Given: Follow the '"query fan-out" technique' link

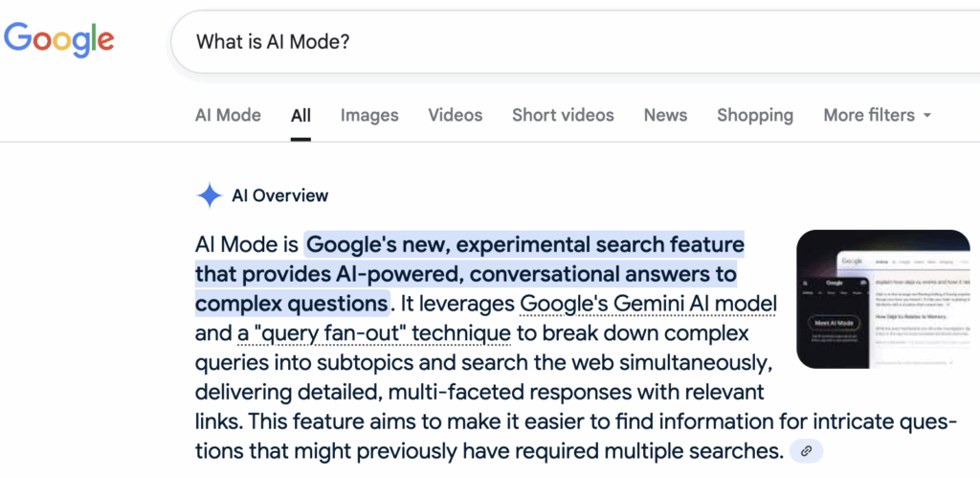Looking at the screenshot, I should (x=372, y=334).
